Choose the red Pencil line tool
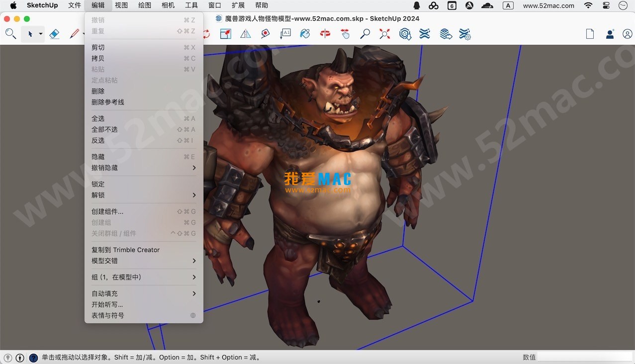 (x=75, y=34)
